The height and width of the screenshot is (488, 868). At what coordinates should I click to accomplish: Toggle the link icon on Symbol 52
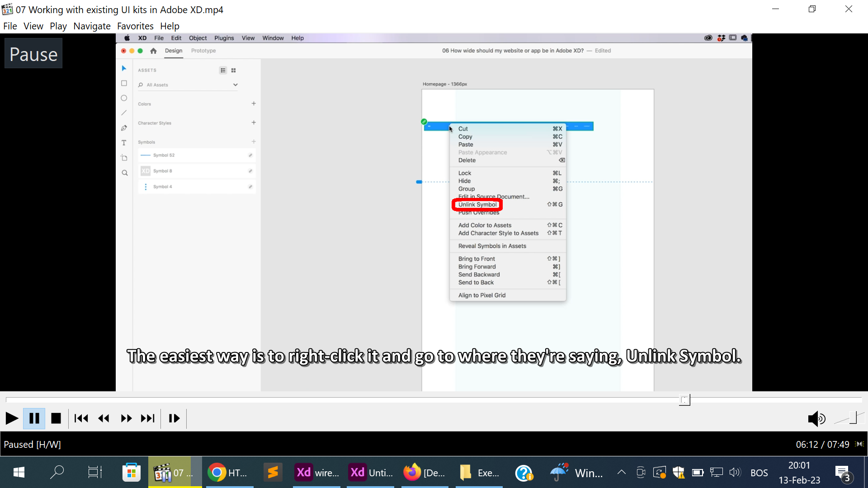pos(251,155)
